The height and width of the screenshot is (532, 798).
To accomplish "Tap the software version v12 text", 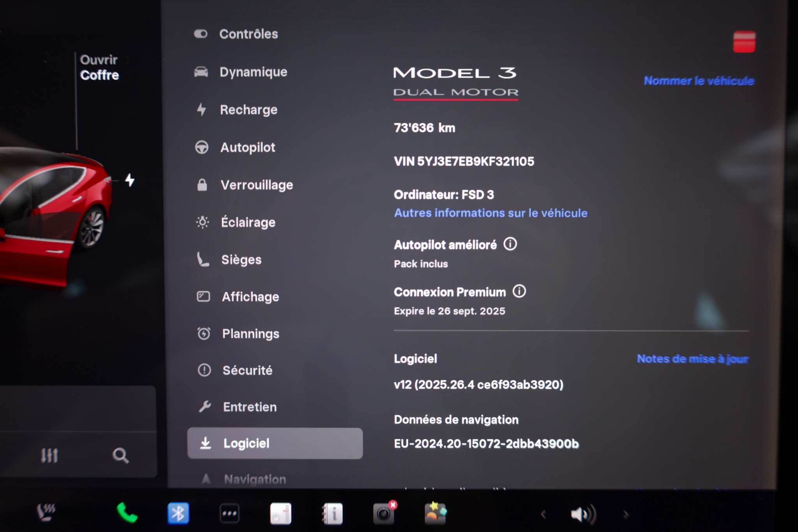I will pos(478,385).
